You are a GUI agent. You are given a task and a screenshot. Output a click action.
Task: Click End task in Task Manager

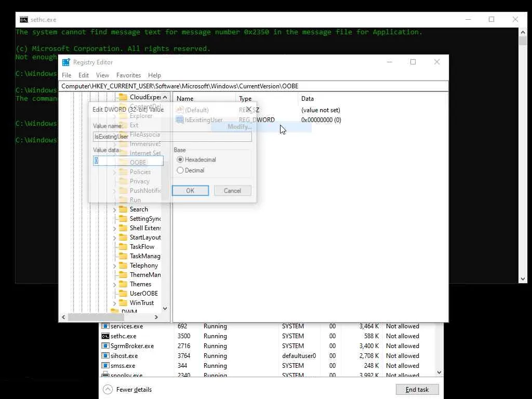[417, 390]
